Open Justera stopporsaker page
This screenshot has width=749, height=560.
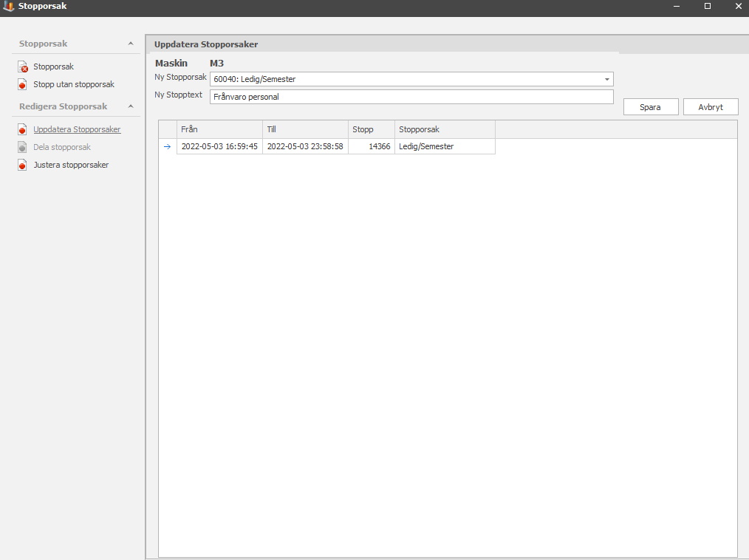71,165
